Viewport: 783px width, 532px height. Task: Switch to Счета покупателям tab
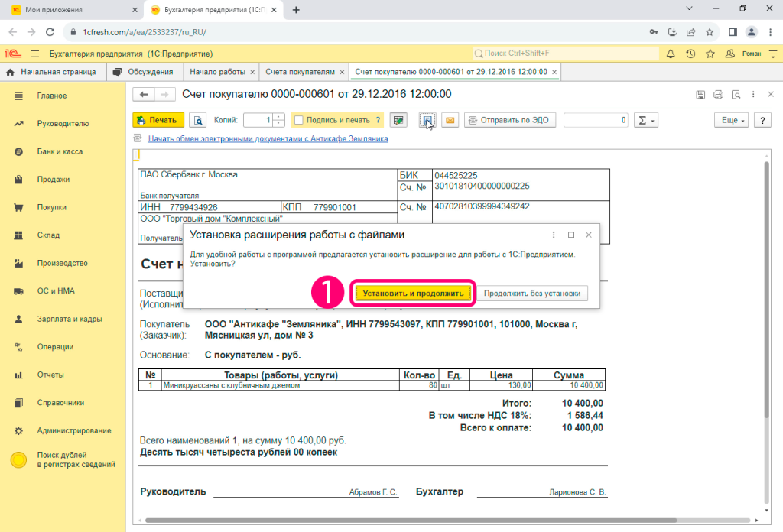300,73
